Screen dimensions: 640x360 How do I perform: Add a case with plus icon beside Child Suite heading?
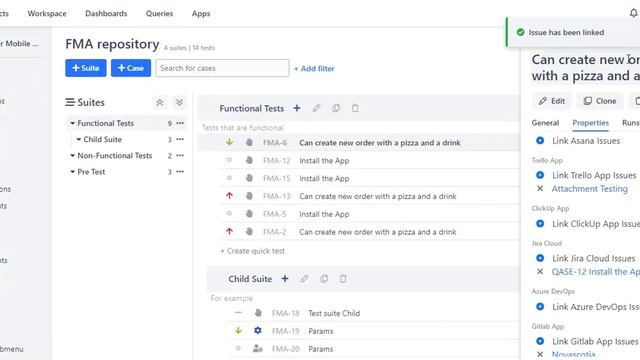(285, 279)
